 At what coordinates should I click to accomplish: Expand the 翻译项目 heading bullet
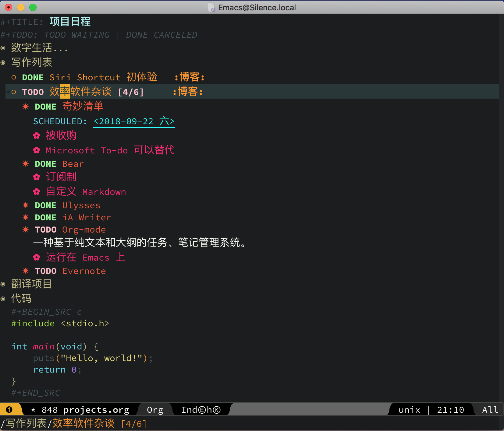tap(3, 284)
